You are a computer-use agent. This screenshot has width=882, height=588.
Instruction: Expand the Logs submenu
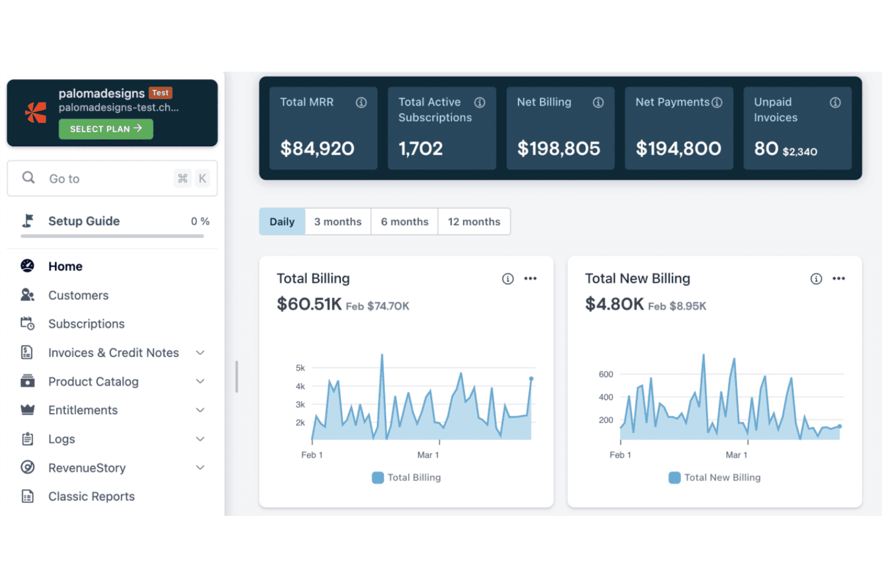(x=201, y=439)
